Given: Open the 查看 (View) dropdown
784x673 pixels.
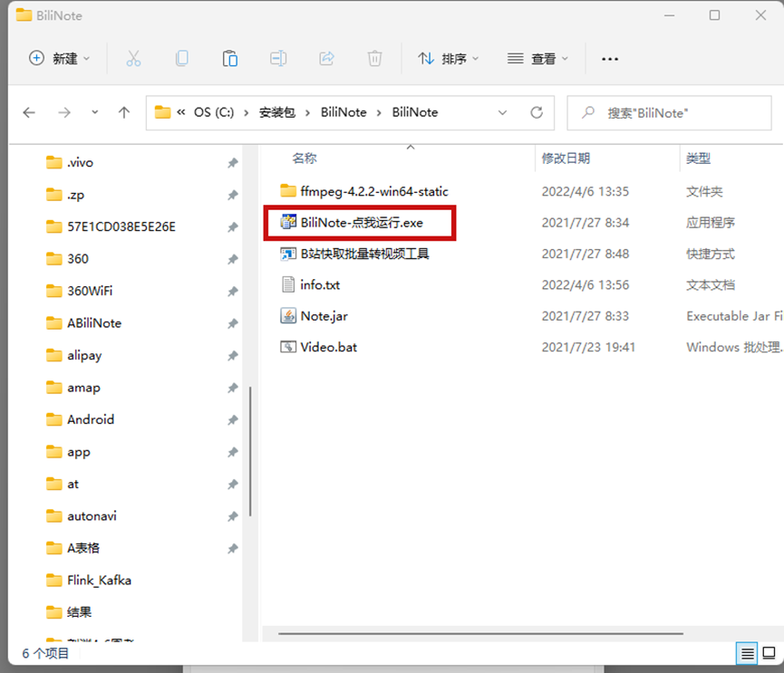Looking at the screenshot, I should click(x=537, y=59).
